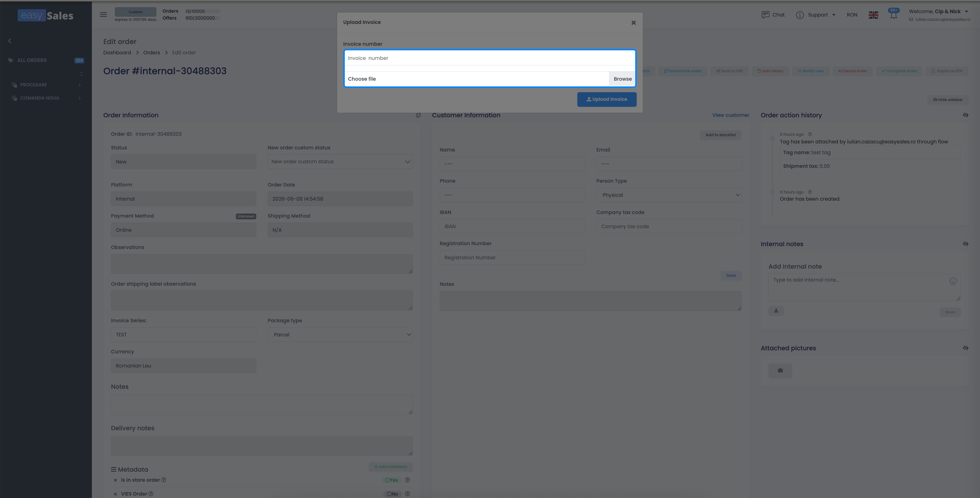Image resolution: width=980 pixels, height=498 pixels.
Task: Toggle Hide sidebar
Action: pyautogui.click(x=948, y=100)
